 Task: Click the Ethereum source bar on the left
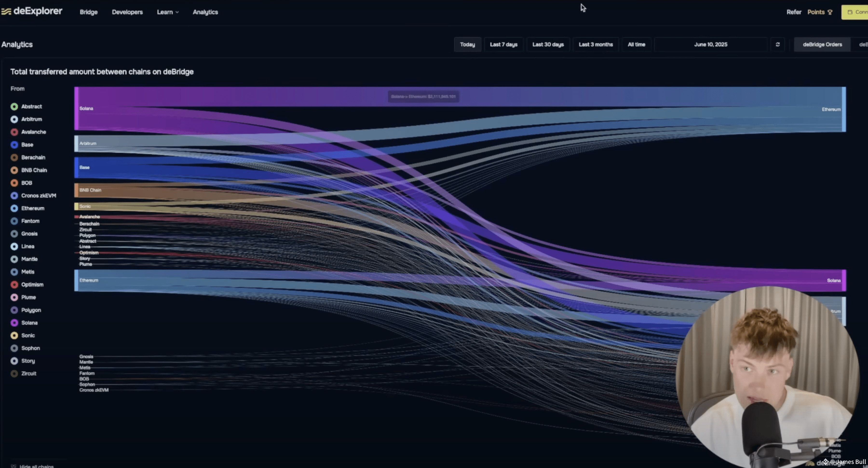click(x=76, y=280)
